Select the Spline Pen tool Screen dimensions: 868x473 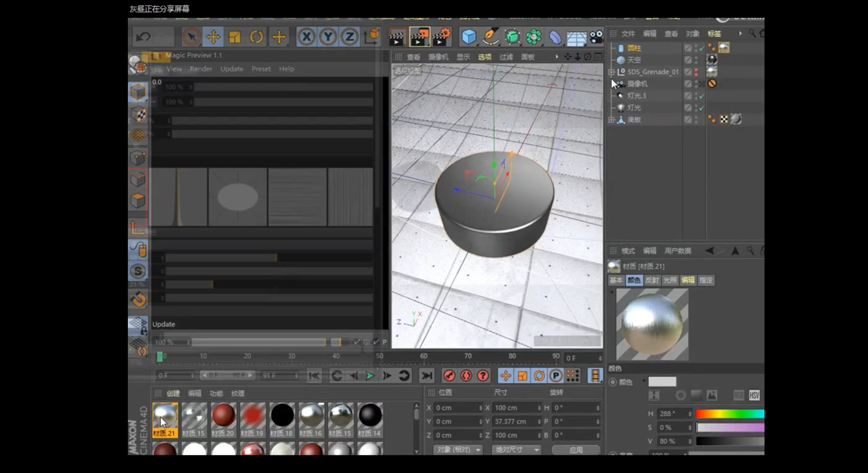tap(490, 37)
